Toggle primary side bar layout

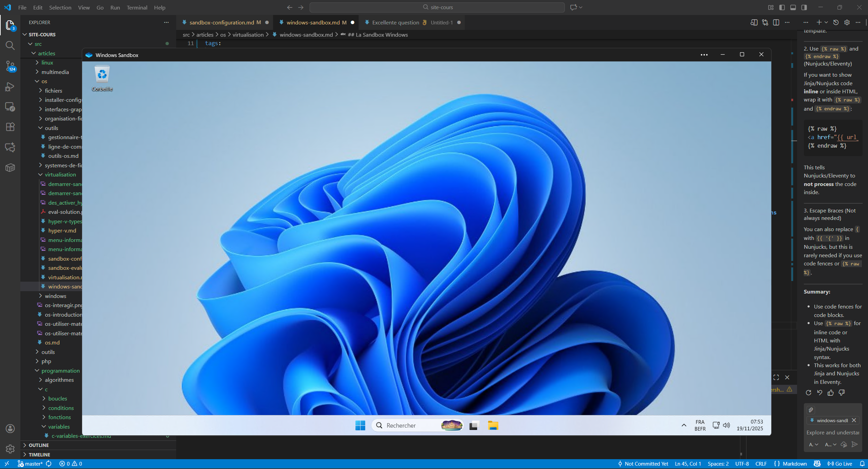tap(782, 7)
